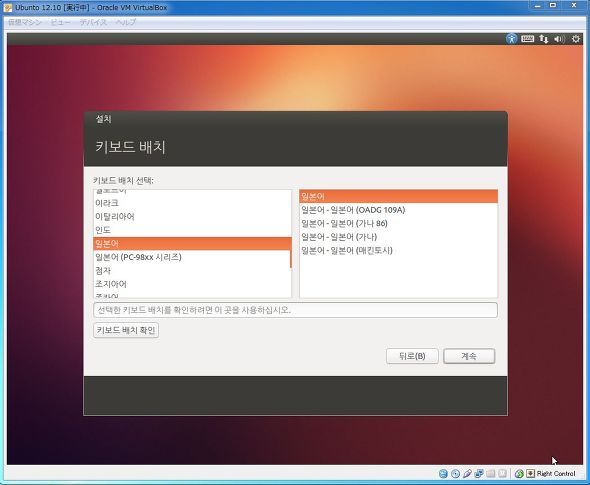Open the デバイス menu in VirtualBox
The image size is (590, 485).
coord(93,22)
